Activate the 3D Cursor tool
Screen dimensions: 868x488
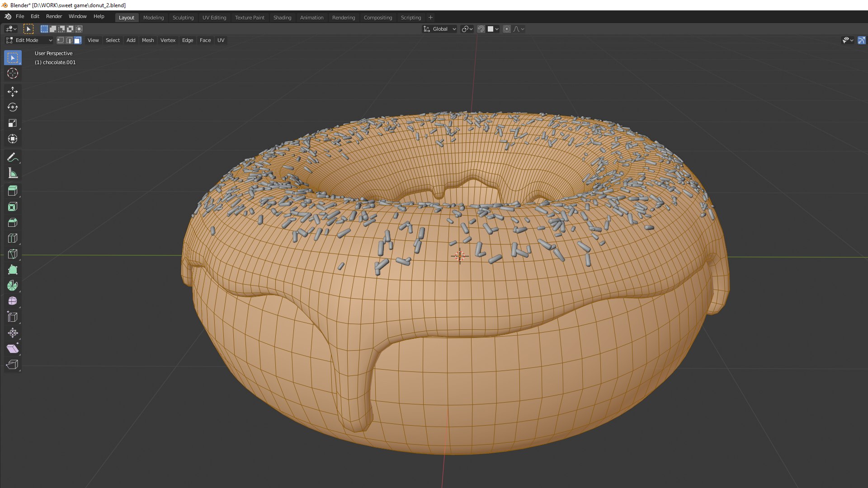13,73
